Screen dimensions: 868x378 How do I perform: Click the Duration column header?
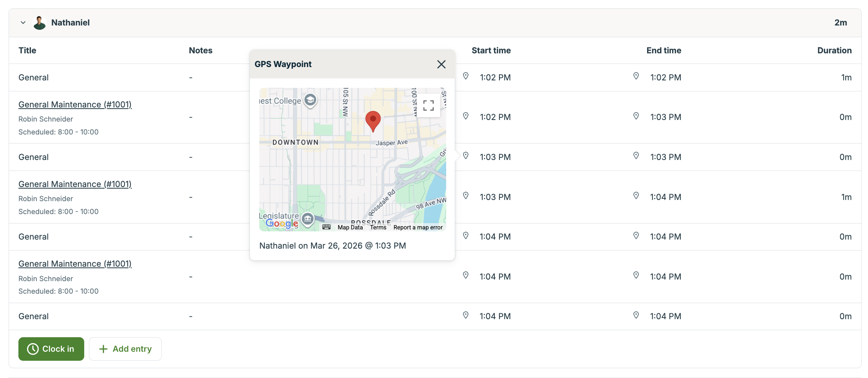834,51
